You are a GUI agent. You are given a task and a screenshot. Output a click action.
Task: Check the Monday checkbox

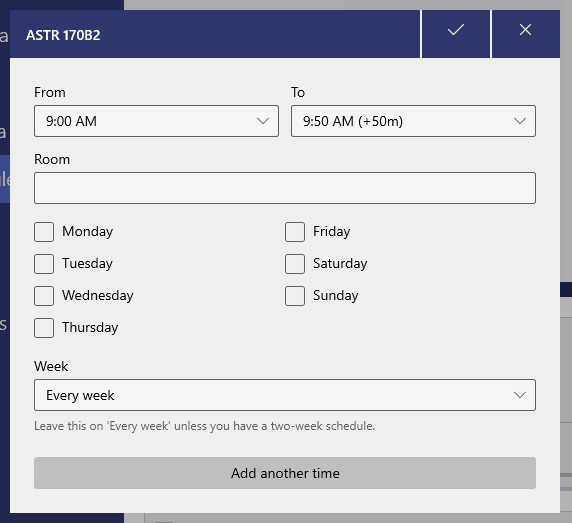[44, 232]
